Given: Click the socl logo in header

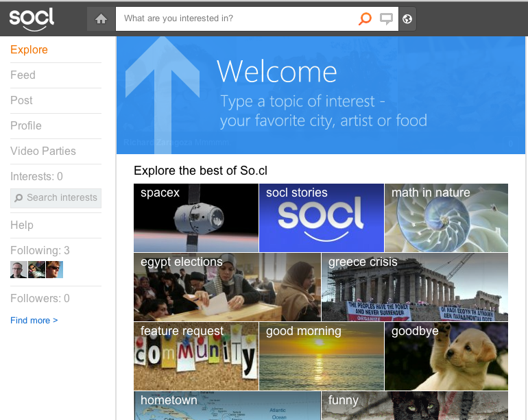Looking at the screenshot, I should click(x=32, y=18).
